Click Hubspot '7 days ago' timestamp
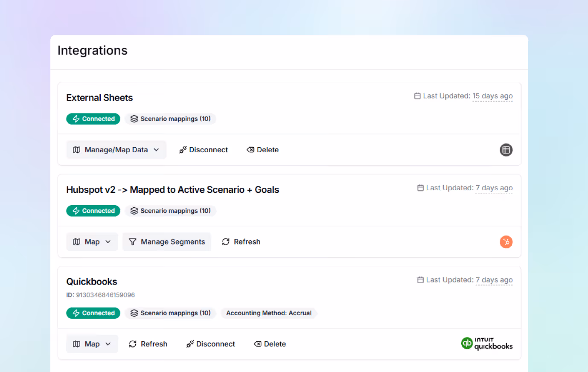This screenshot has height=372, width=588. tap(494, 188)
